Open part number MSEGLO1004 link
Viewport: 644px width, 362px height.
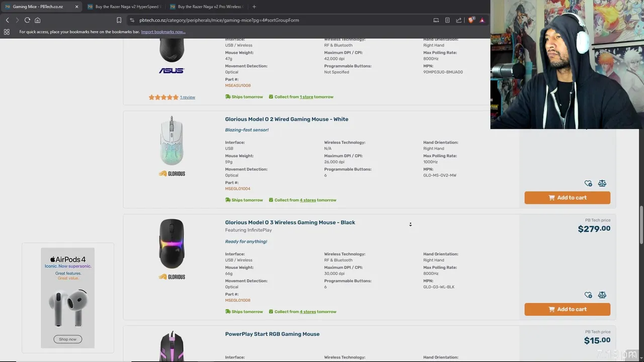coord(237,189)
